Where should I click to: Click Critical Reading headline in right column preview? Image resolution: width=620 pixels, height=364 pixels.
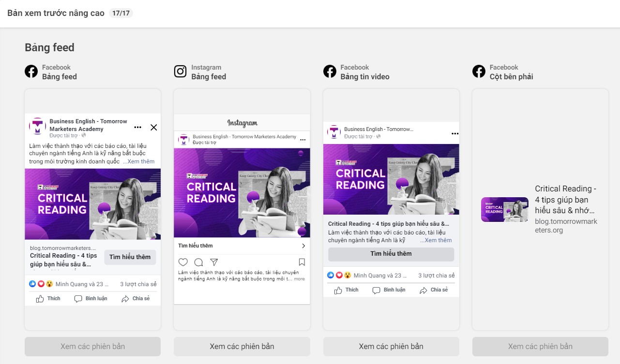(566, 200)
